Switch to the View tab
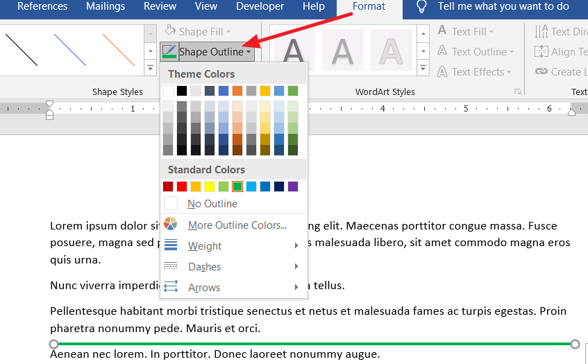588x364 pixels. tap(206, 6)
